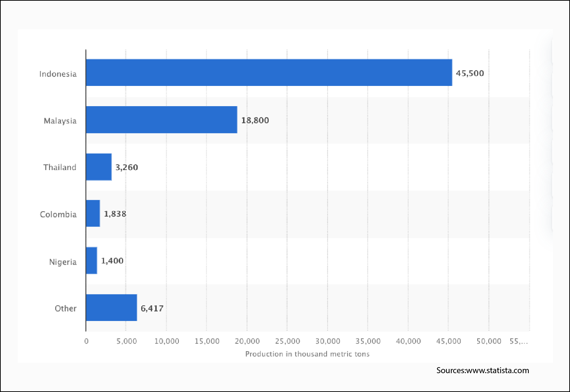This screenshot has height=392, width=570.
Task: Click the Indonesia bar in the chart
Action: coord(269,72)
